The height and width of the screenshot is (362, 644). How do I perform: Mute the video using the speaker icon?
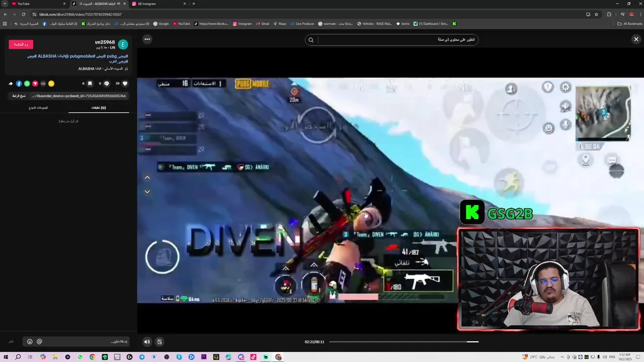pyautogui.click(x=147, y=342)
